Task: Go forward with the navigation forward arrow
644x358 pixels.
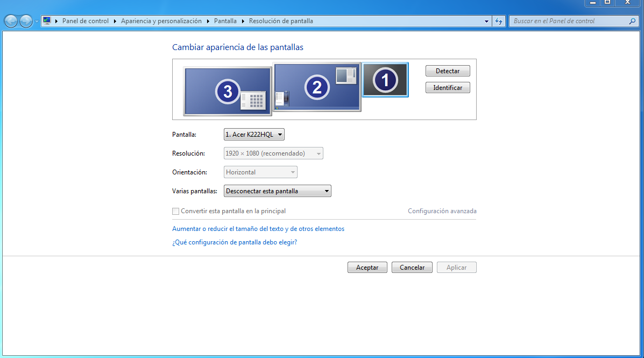Action: [x=26, y=21]
